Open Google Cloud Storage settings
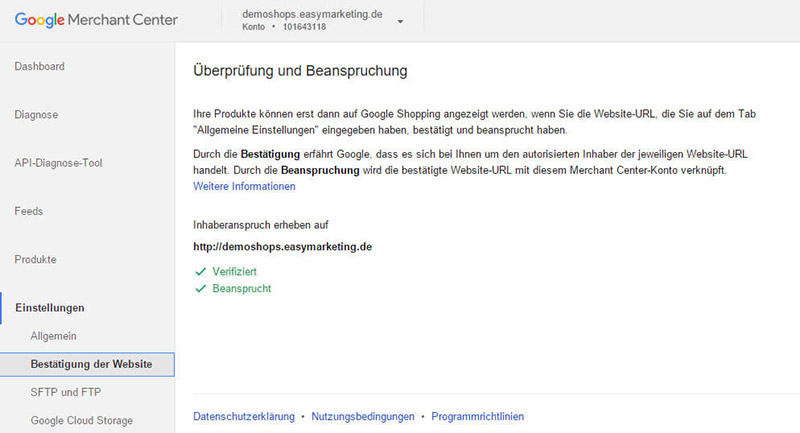This screenshot has width=800, height=433. (x=81, y=420)
